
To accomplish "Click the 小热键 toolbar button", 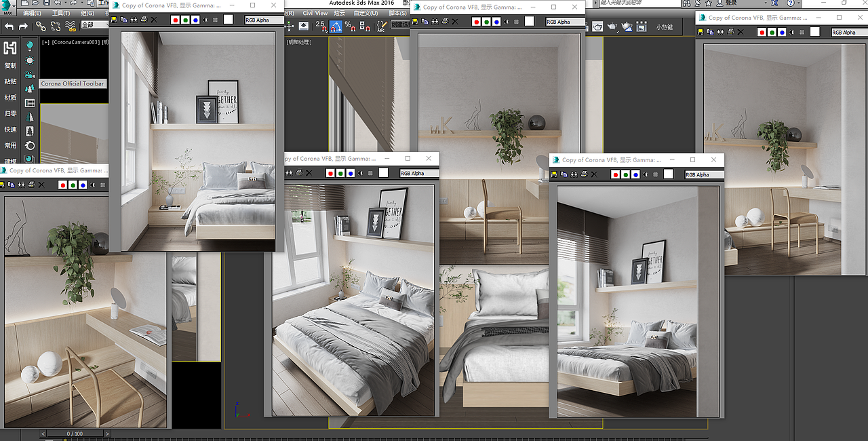I will click(665, 27).
